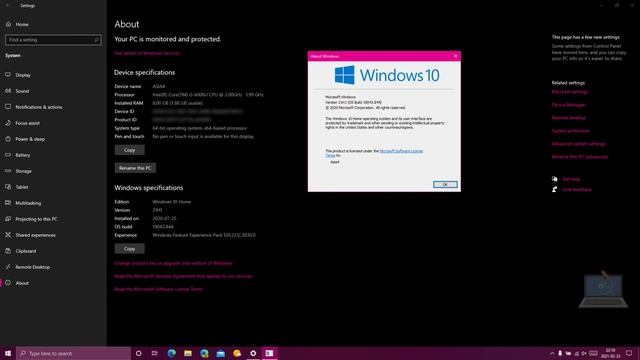Screen dimensions: 640x360
Task: Open the System protection link
Action: click(x=571, y=131)
